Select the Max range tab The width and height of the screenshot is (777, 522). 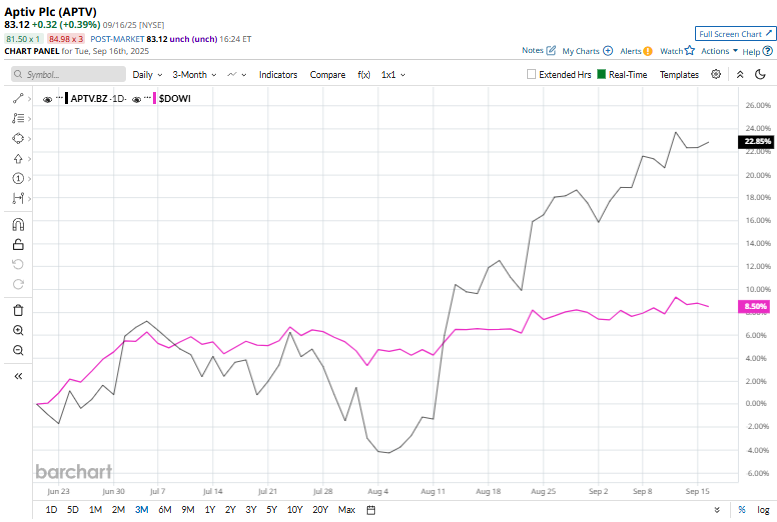point(346,510)
